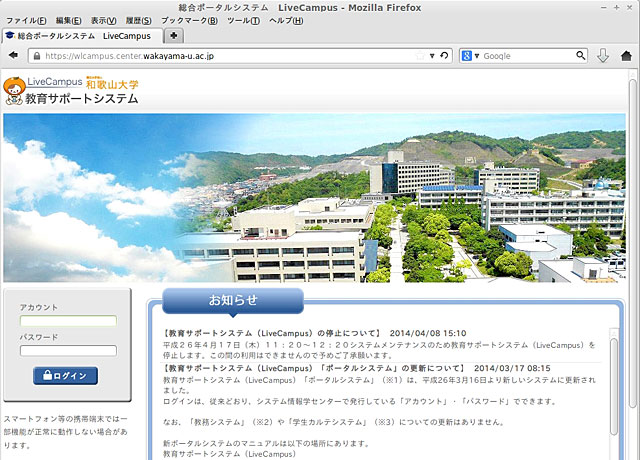Open the downloads arrow icon
Screen dimensions: 640x460
603,56
